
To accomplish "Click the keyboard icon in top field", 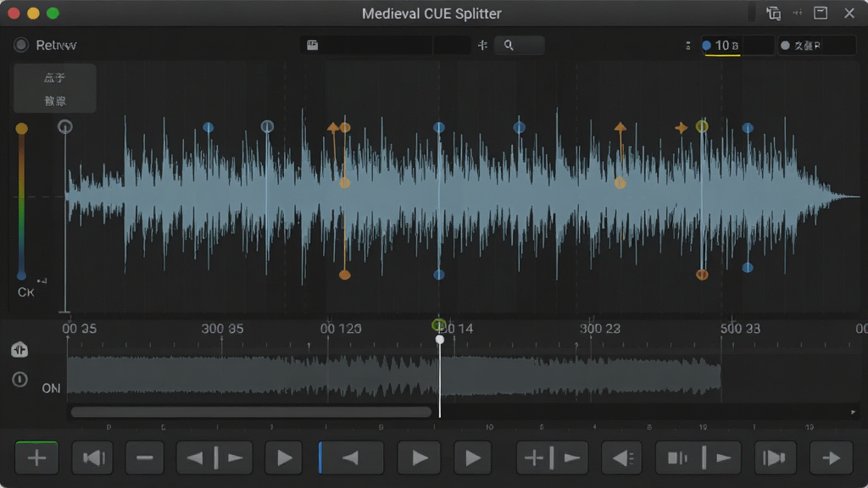I will (x=312, y=45).
